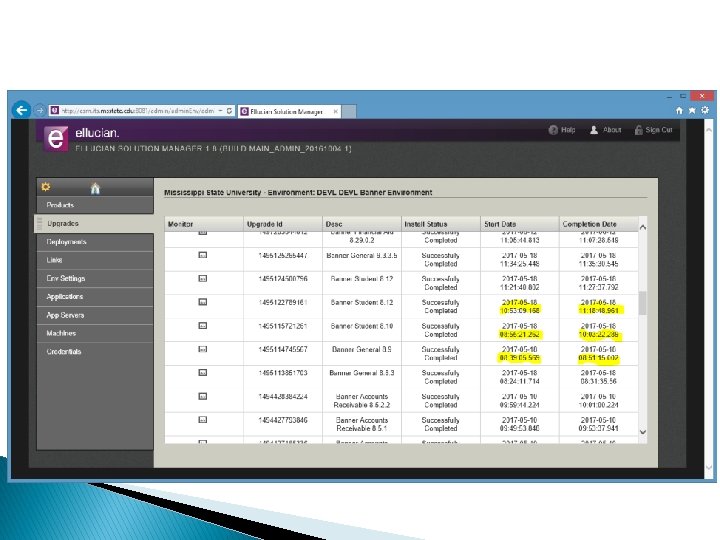Select Upgrades in the sidebar
Image resolution: width=720 pixels, height=540 pixels.
[95, 224]
